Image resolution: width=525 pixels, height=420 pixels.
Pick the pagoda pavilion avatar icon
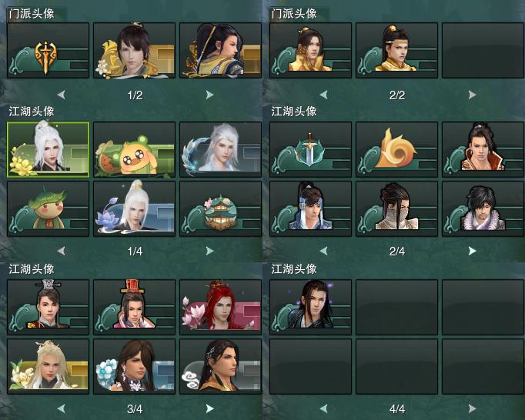[x=220, y=208]
